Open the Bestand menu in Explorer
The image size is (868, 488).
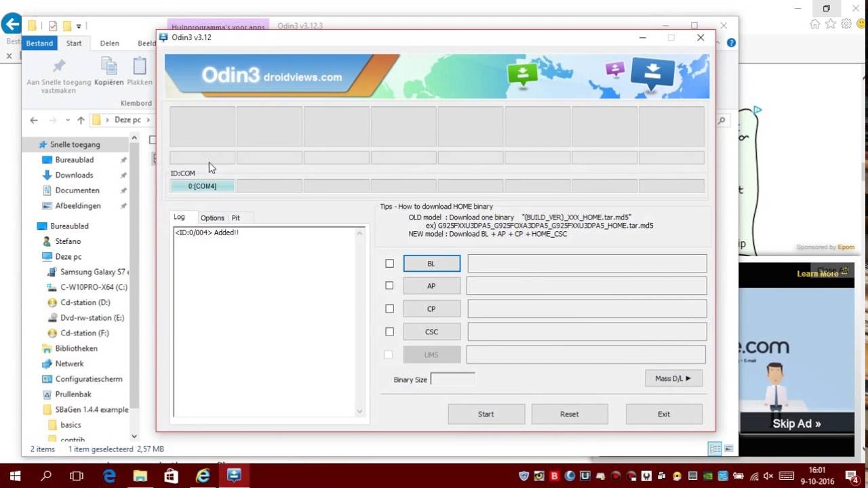[x=39, y=43]
